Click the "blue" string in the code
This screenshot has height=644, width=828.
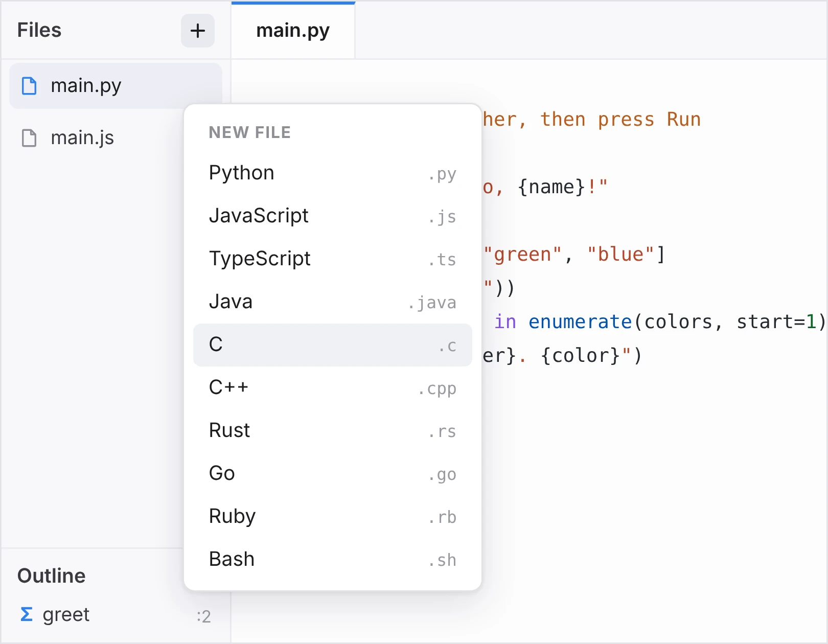coord(620,255)
